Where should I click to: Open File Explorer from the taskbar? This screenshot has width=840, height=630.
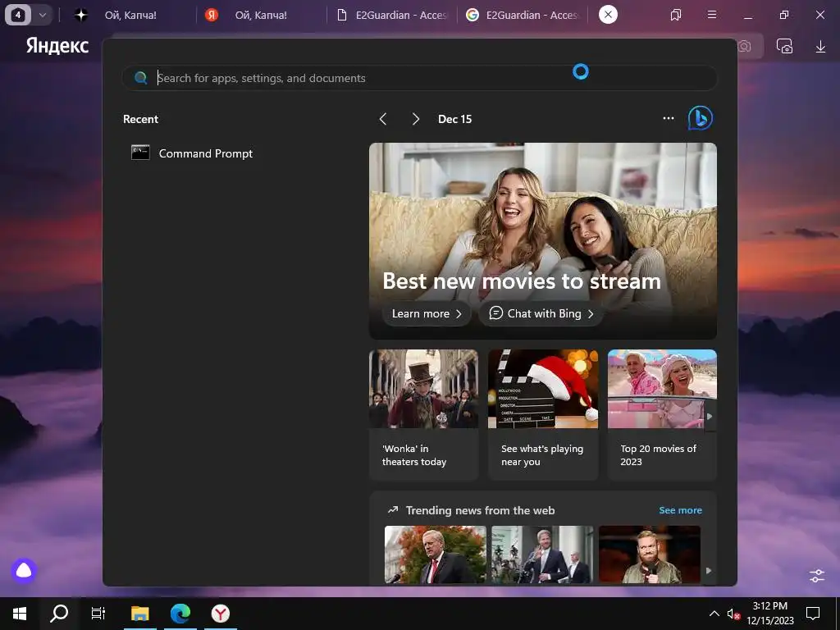(139, 614)
